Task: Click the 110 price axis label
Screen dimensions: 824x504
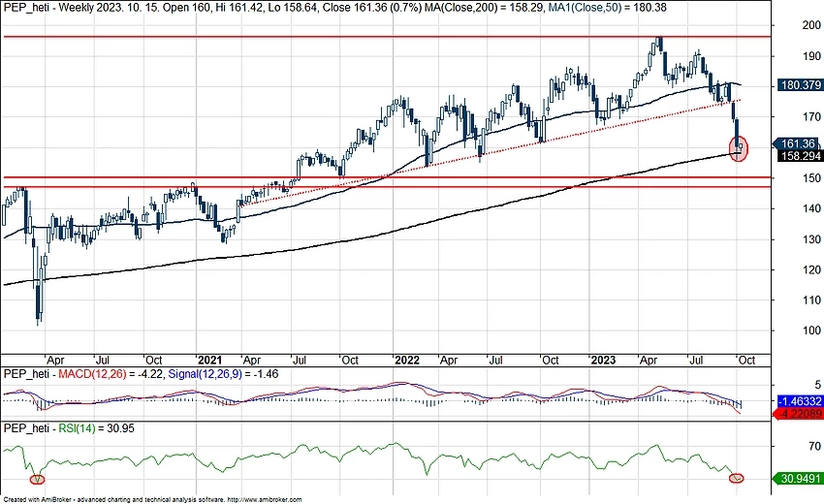Action: point(811,300)
